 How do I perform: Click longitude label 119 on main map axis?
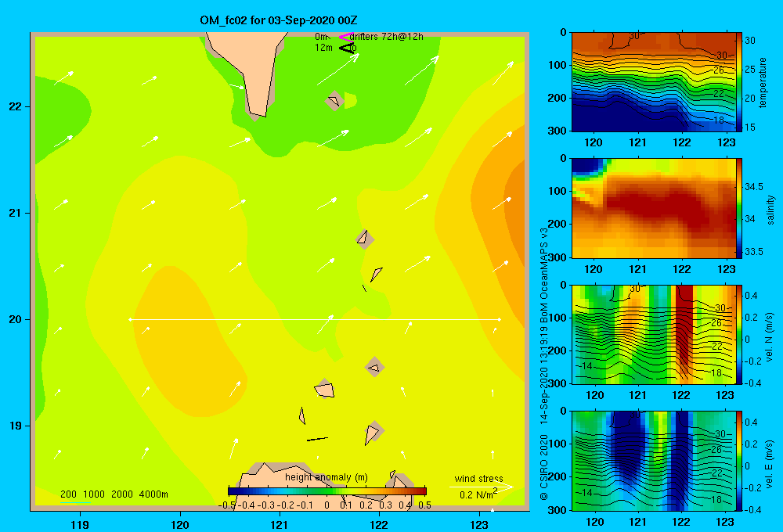coord(80,524)
